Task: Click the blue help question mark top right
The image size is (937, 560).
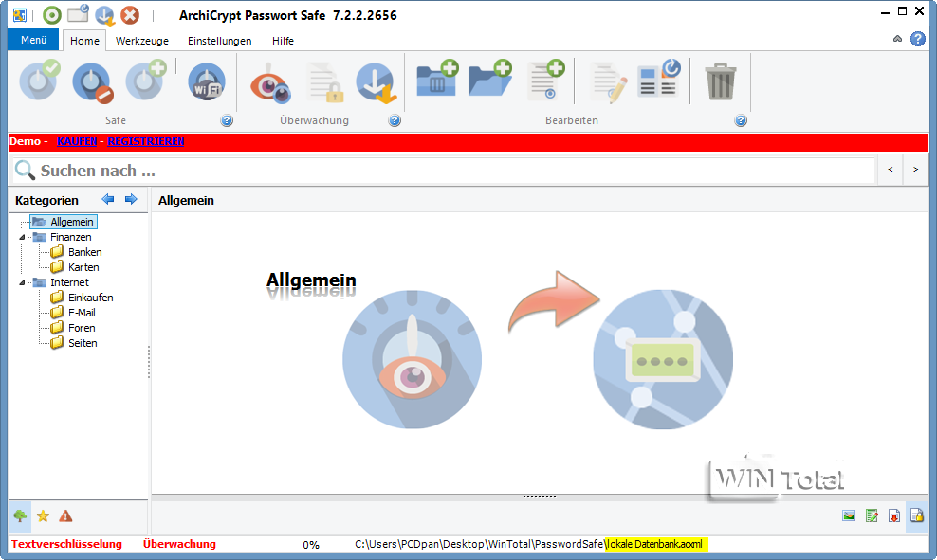Action: pos(918,40)
